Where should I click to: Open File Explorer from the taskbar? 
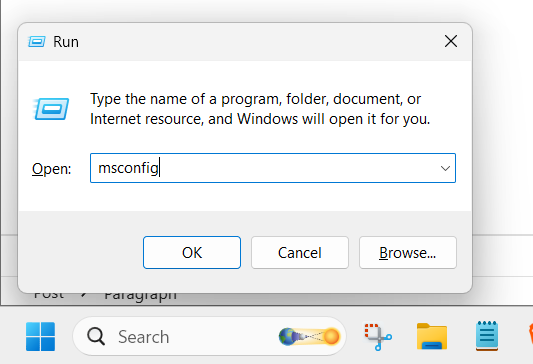(432, 336)
